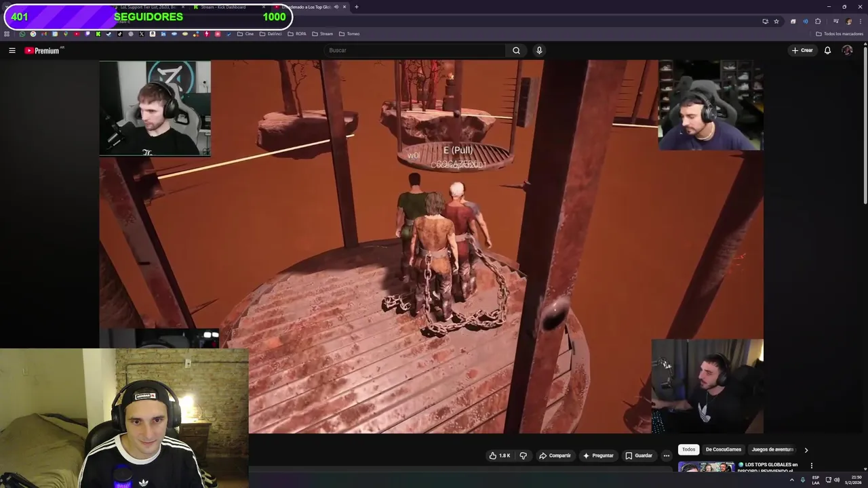868x488 pixels.
Task: Show hidden system tray icons chevron
Action: tap(791, 480)
